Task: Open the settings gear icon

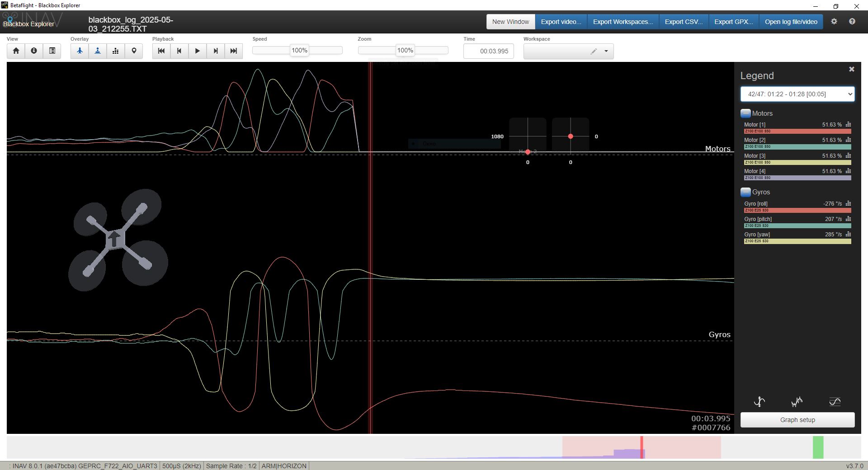Action: (x=834, y=21)
